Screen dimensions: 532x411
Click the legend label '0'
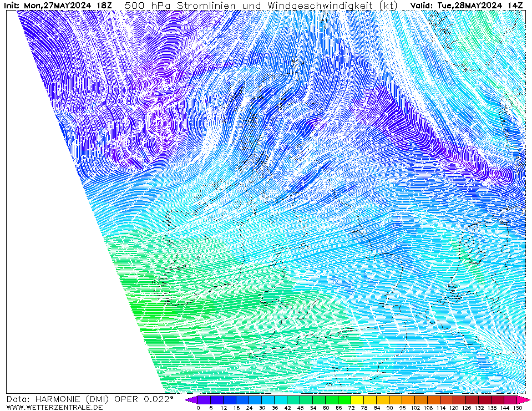[198, 408]
